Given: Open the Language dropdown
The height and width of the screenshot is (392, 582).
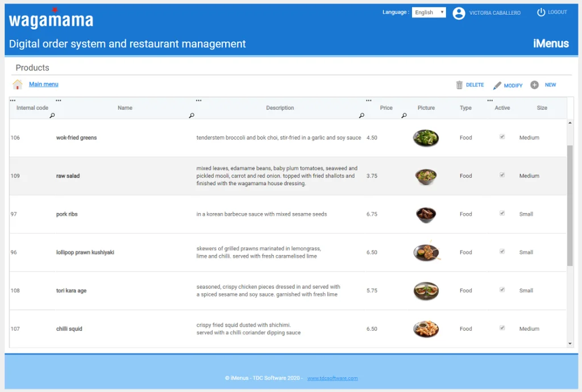Looking at the screenshot, I should point(429,12).
